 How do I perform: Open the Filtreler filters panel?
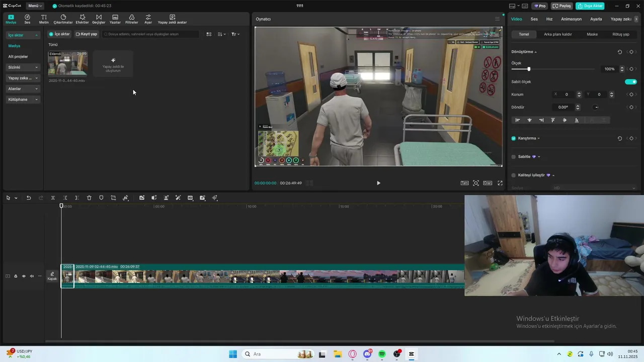131,19
